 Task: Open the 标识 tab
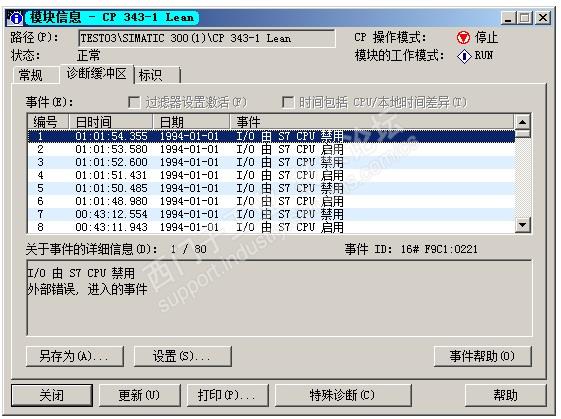156,75
